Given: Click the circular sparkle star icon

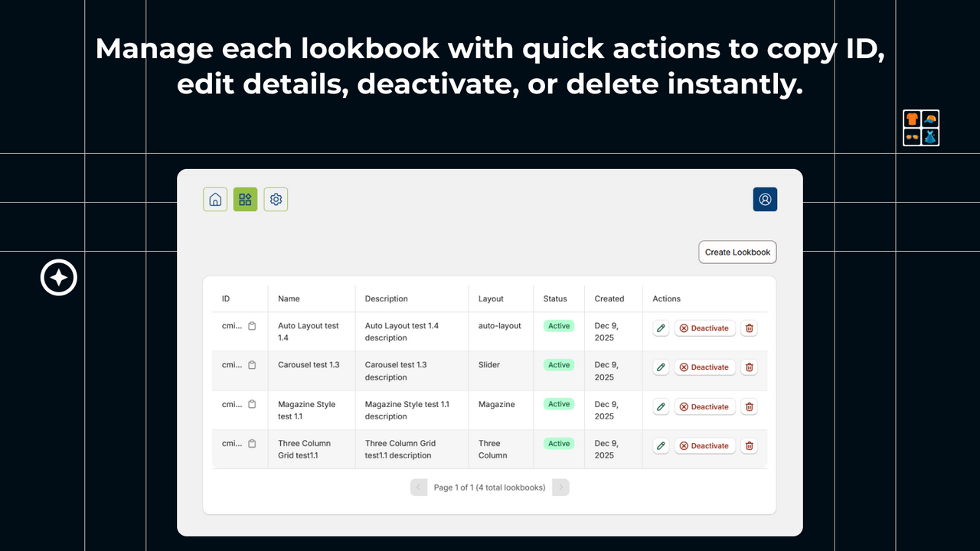Looking at the screenshot, I should 59,277.
